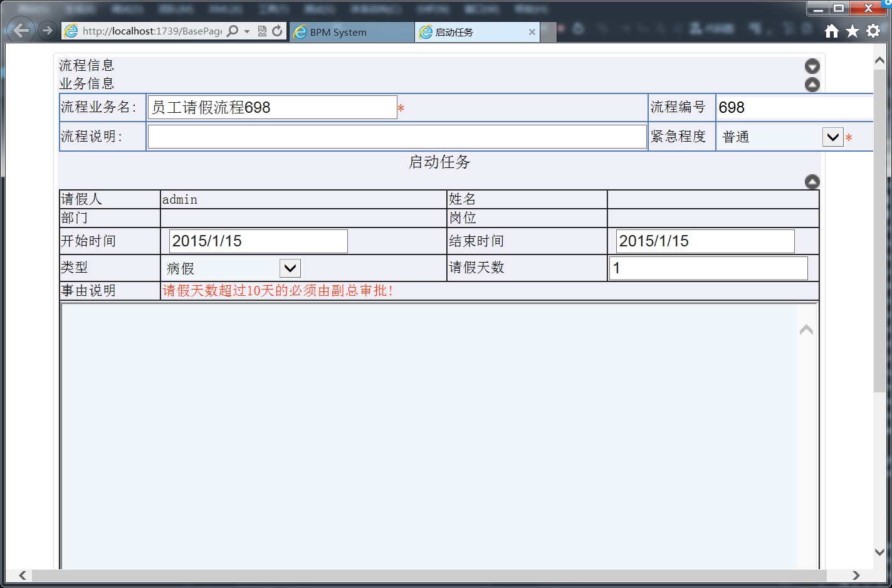Open the browser home page icon
Viewport: 892px width, 588px height.
coord(831,31)
